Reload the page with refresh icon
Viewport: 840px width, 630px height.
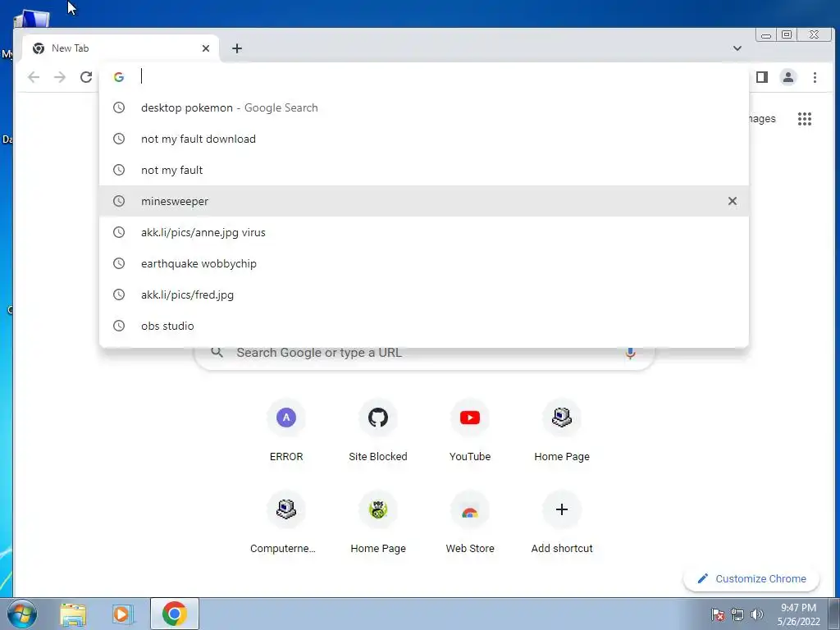pyautogui.click(x=86, y=77)
